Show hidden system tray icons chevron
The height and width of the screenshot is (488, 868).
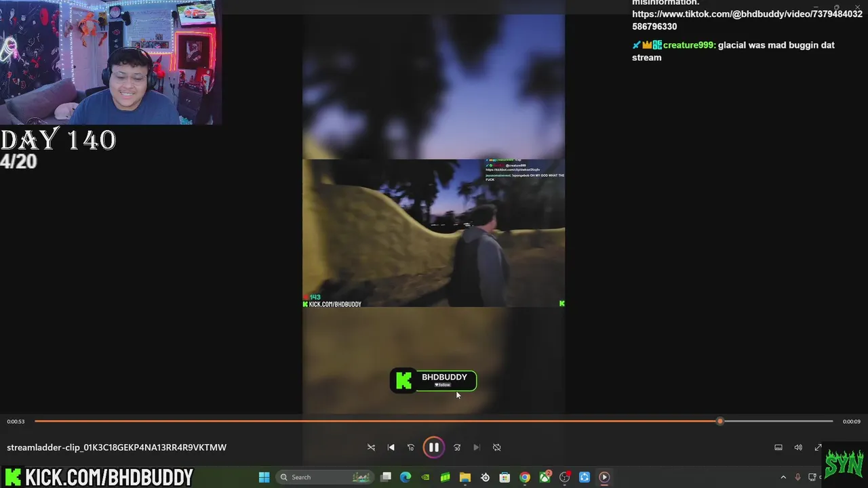coord(783,477)
